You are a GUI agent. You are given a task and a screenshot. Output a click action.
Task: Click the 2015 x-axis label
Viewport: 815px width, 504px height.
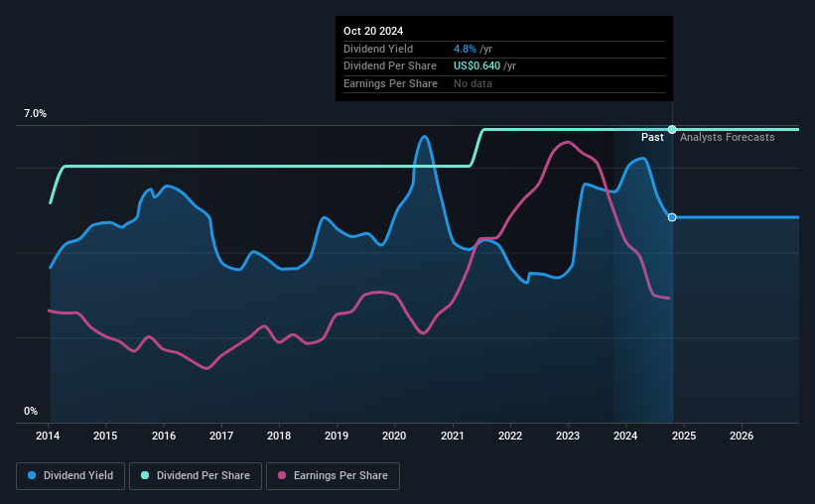point(105,436)
